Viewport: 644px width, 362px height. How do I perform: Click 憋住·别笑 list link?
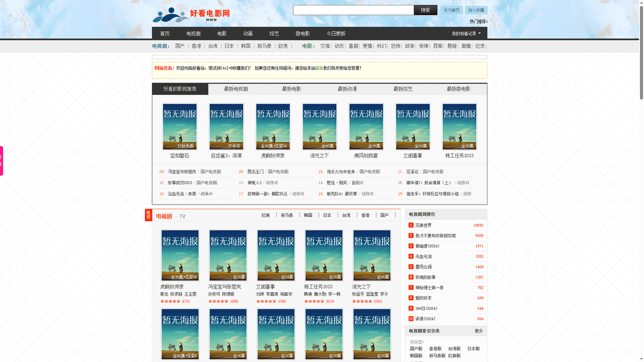click(337, 183)
